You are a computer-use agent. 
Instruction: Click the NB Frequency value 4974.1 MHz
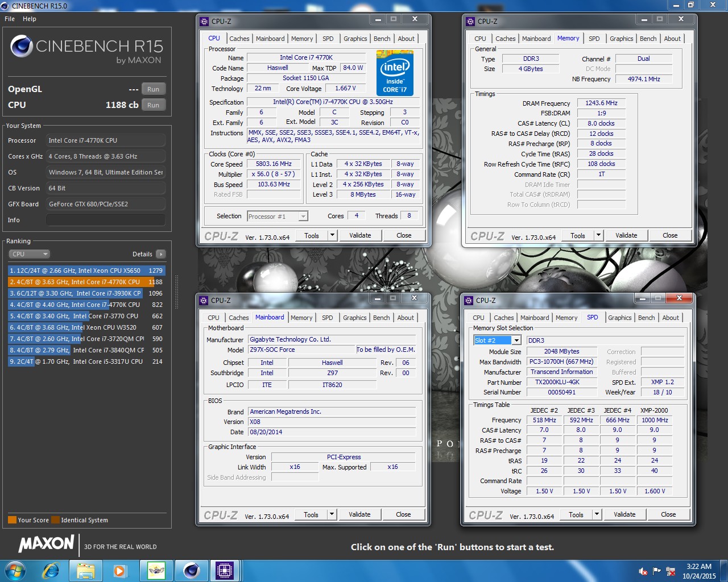[644, 79]
